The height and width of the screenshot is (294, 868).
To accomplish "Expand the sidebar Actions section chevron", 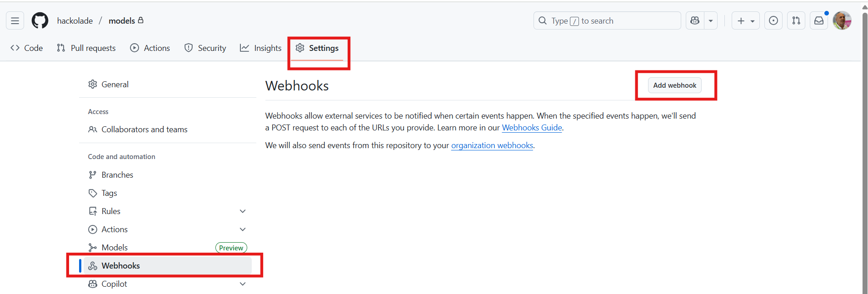I will coord(243,229).
